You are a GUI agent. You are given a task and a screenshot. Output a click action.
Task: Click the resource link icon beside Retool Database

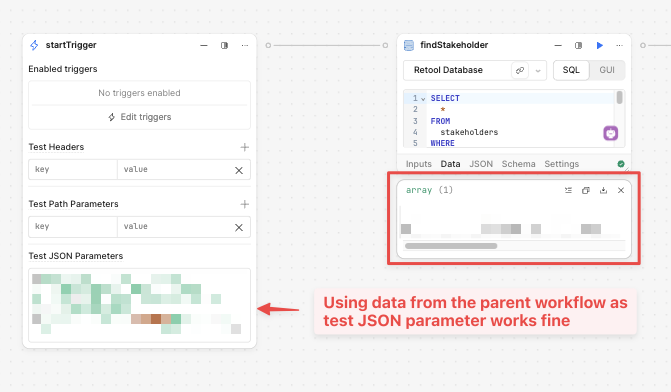click(520, 70)
